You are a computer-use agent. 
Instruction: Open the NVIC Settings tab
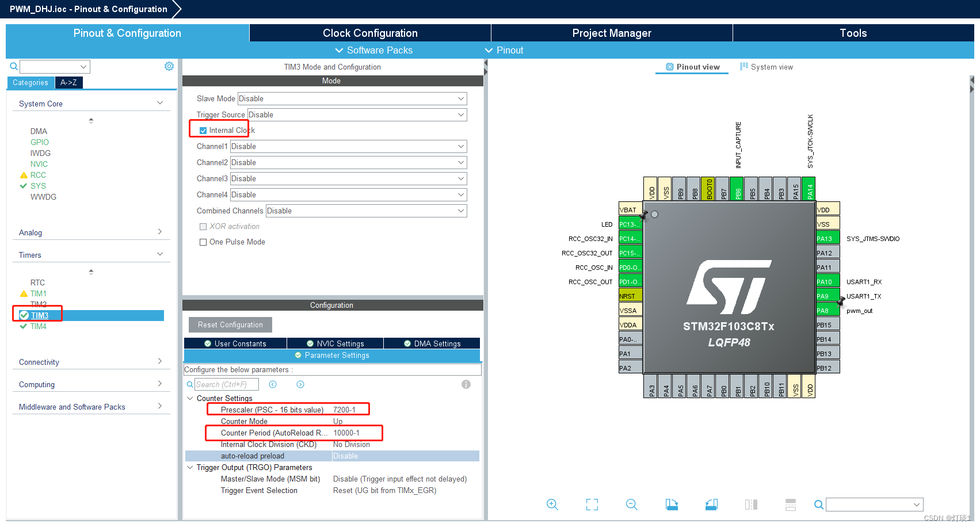335,343
